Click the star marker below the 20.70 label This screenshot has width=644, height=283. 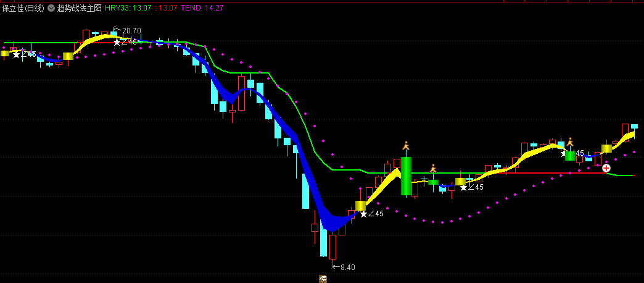[117, 42]
